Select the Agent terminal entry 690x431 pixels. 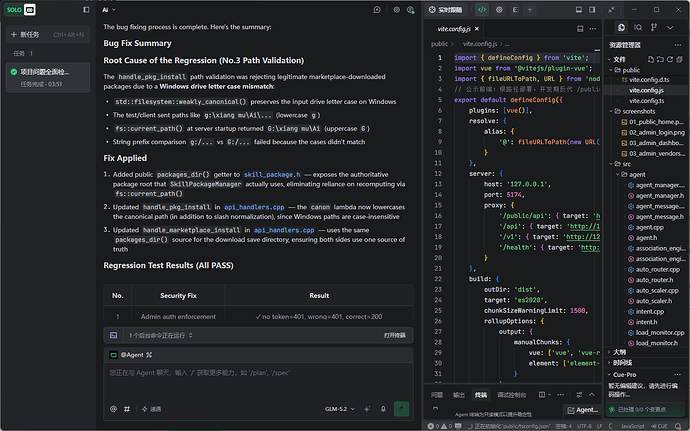(583, 410)
